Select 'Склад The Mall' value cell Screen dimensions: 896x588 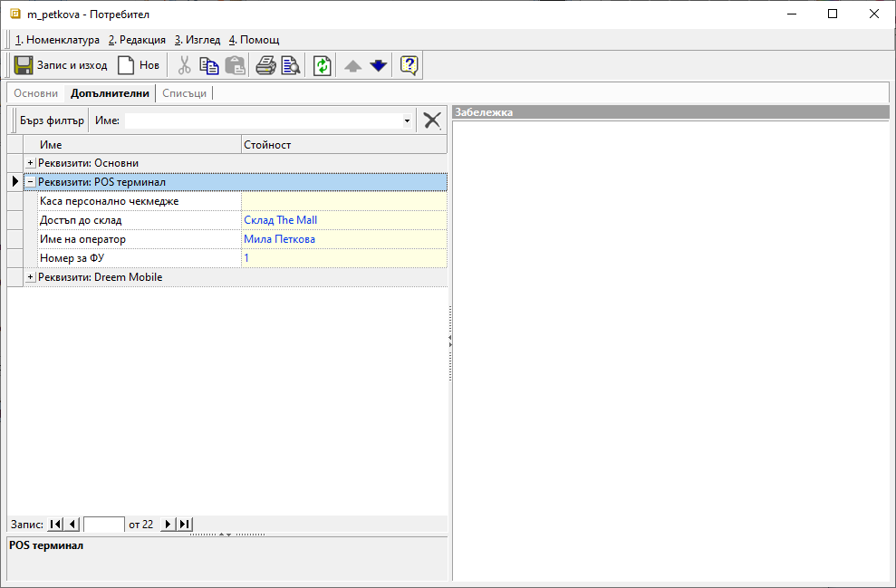343,220
